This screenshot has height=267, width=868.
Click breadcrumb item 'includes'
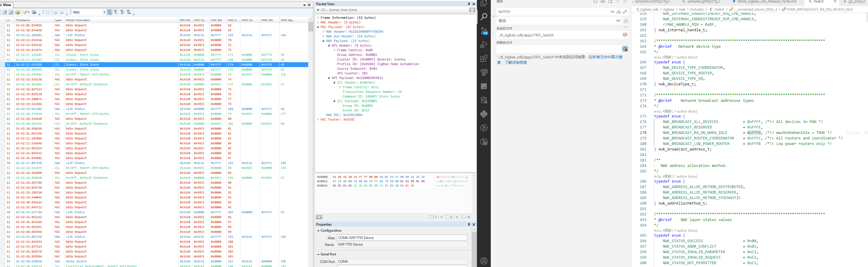pyautogui.click(x=697, y=10)
